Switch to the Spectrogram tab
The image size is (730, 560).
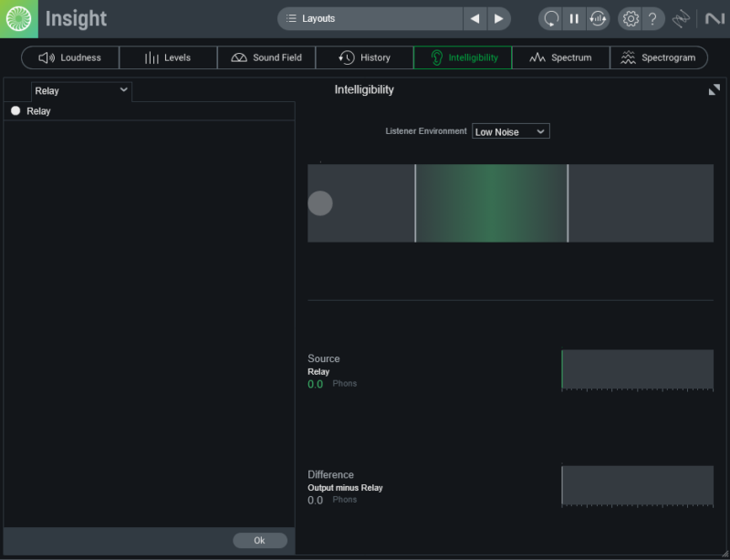pyautogui.click(x=658, y=57)
